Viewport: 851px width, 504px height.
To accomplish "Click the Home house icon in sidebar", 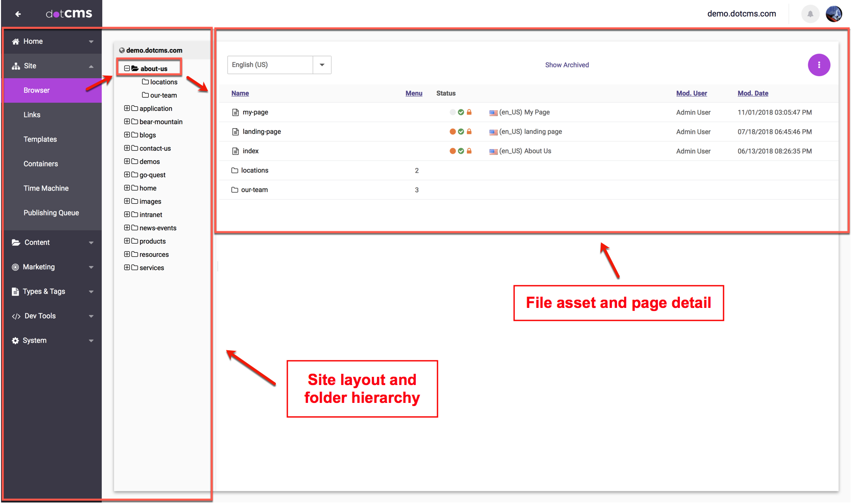I will pos(15,41).
